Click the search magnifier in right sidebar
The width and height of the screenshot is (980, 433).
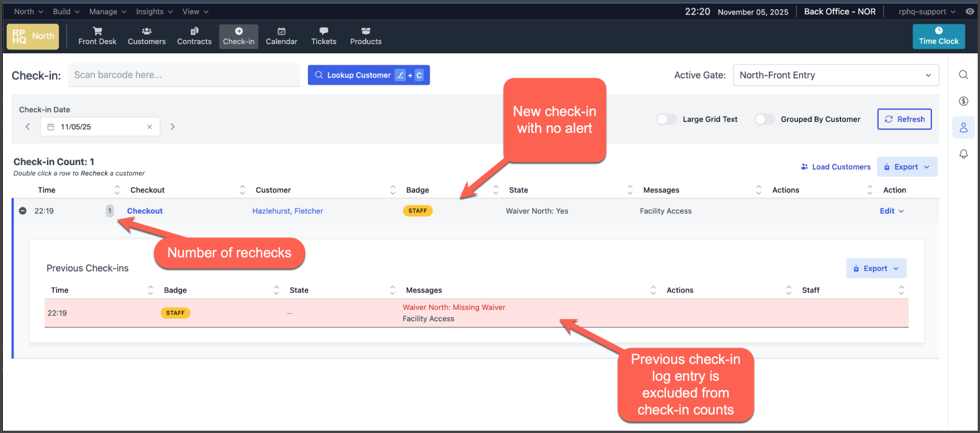coord(963,75)
